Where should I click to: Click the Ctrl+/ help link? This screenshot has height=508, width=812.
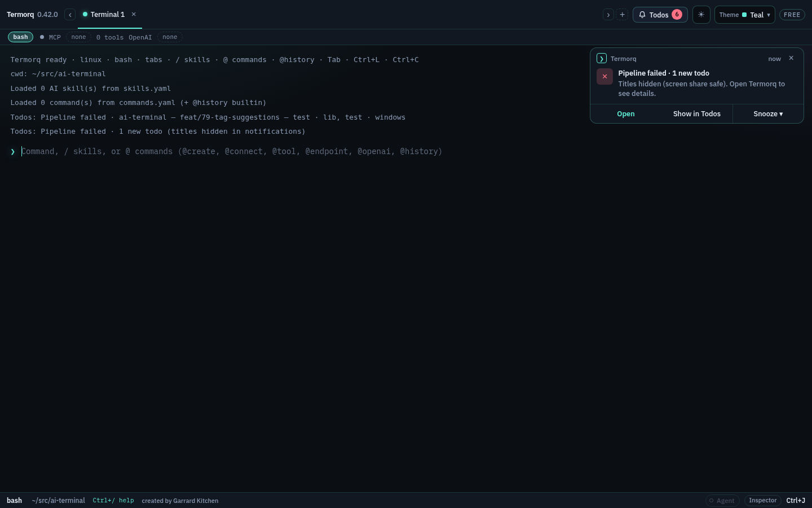(113, 501)
